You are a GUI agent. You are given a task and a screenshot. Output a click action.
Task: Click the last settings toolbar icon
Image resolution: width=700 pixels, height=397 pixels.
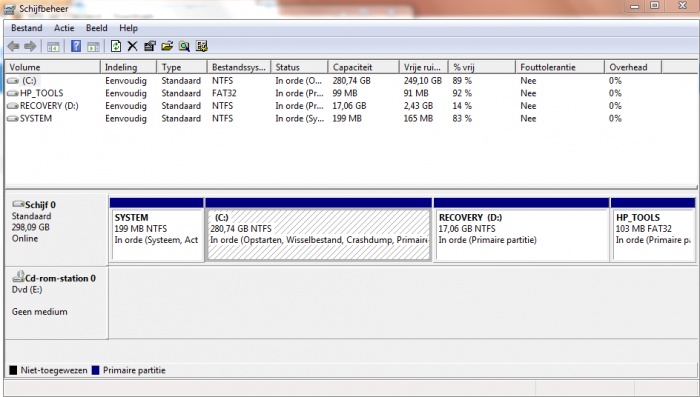(201, 46)
